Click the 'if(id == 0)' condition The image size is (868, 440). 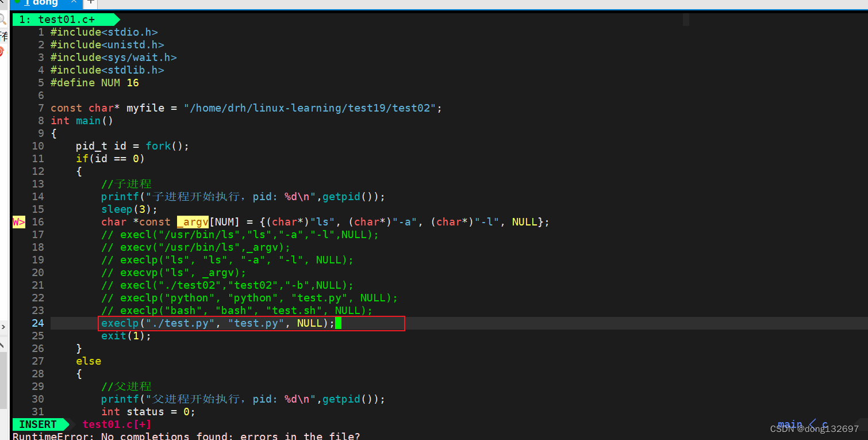tap(110, 159)
